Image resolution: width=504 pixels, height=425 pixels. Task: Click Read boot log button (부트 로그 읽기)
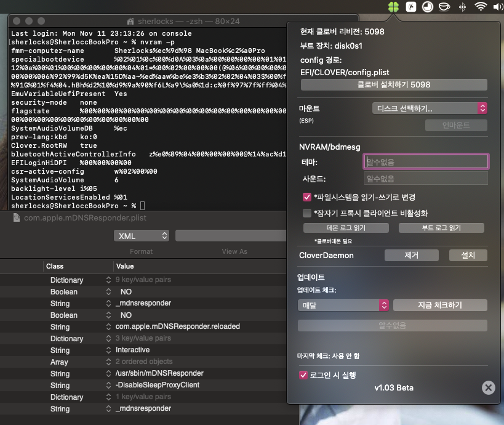coord(441,228)
